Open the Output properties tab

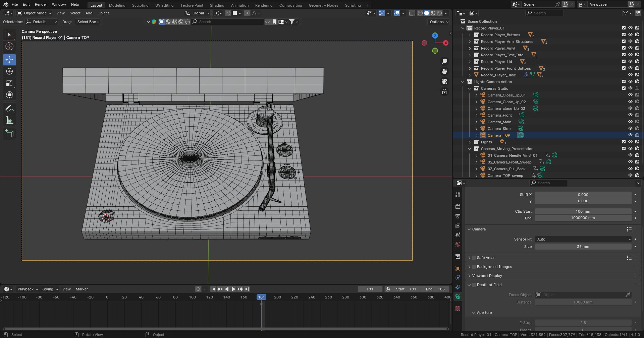pyautogui.click(x=458, y=216)
